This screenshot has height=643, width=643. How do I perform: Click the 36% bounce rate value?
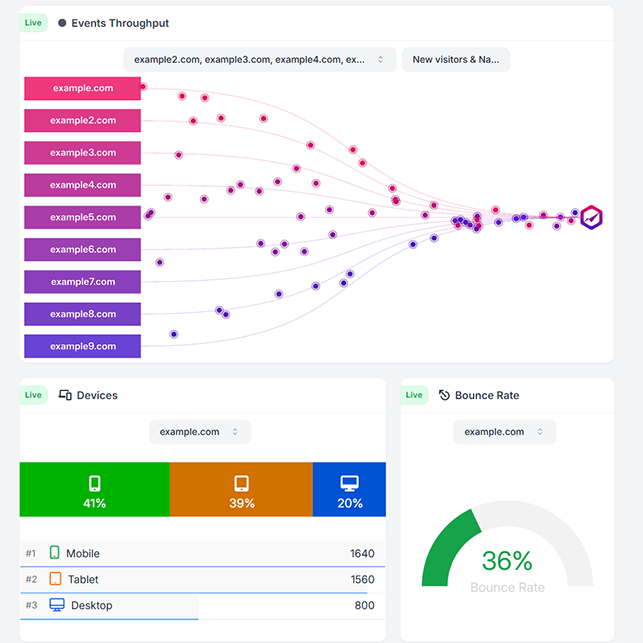point(507,561)
